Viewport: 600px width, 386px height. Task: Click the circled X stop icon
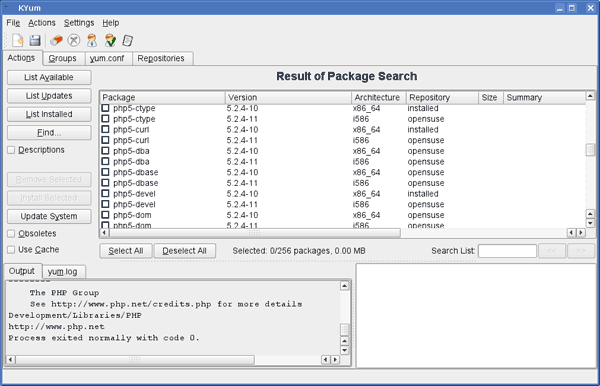(x=74, y=40)
